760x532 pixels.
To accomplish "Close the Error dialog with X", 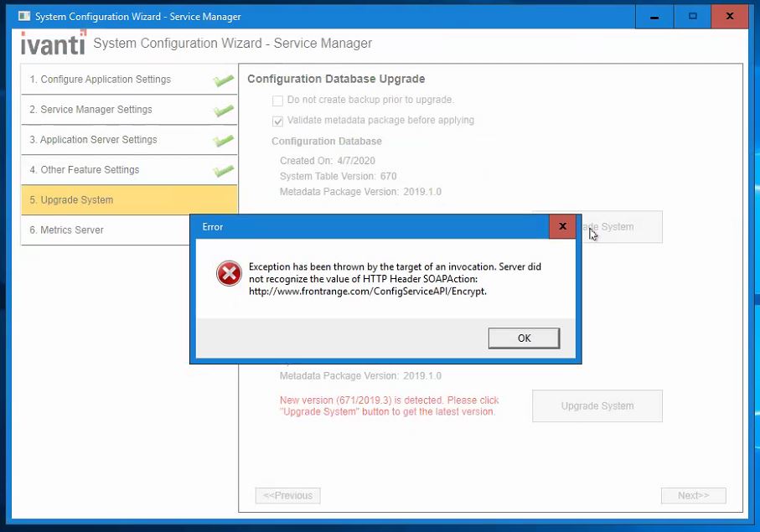I will (562, 226).
